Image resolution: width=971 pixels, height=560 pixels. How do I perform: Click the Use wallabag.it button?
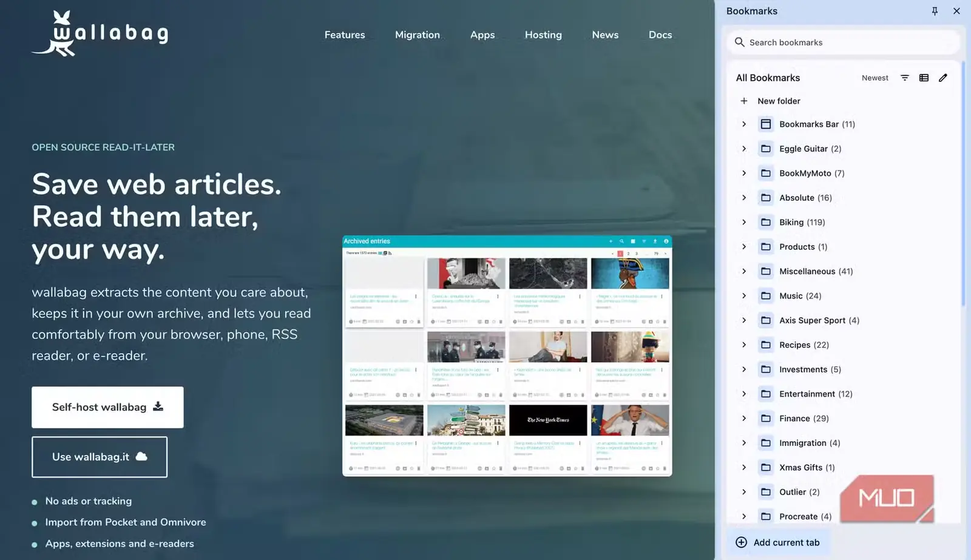100,457
